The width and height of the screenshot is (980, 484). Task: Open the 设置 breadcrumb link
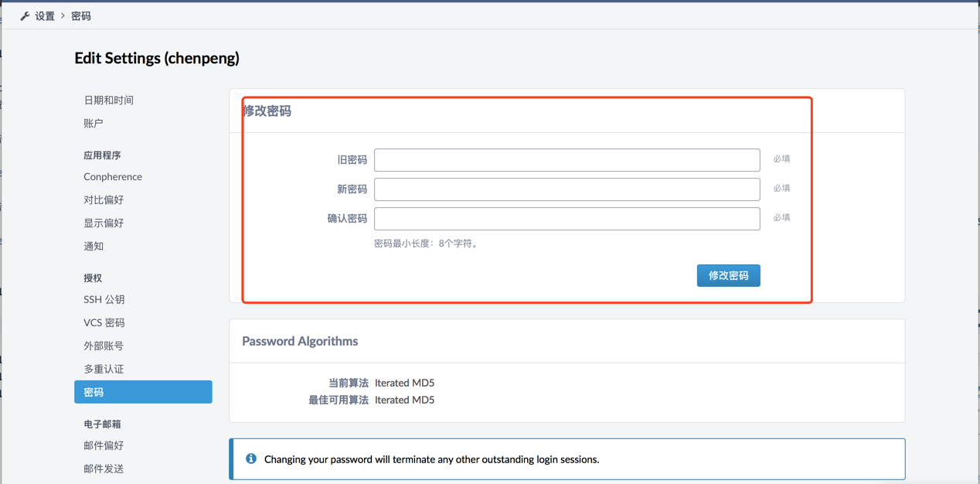click(45, 16)
